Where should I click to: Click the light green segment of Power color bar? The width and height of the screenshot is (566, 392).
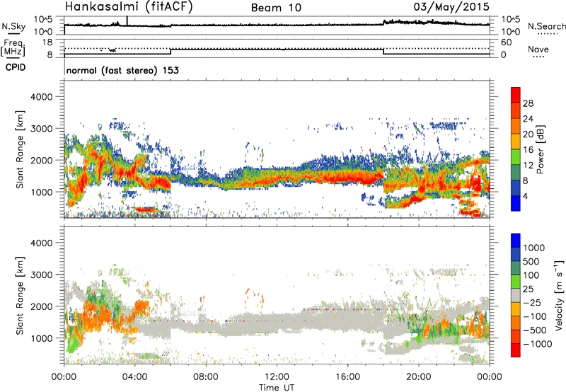coord(516,157)
